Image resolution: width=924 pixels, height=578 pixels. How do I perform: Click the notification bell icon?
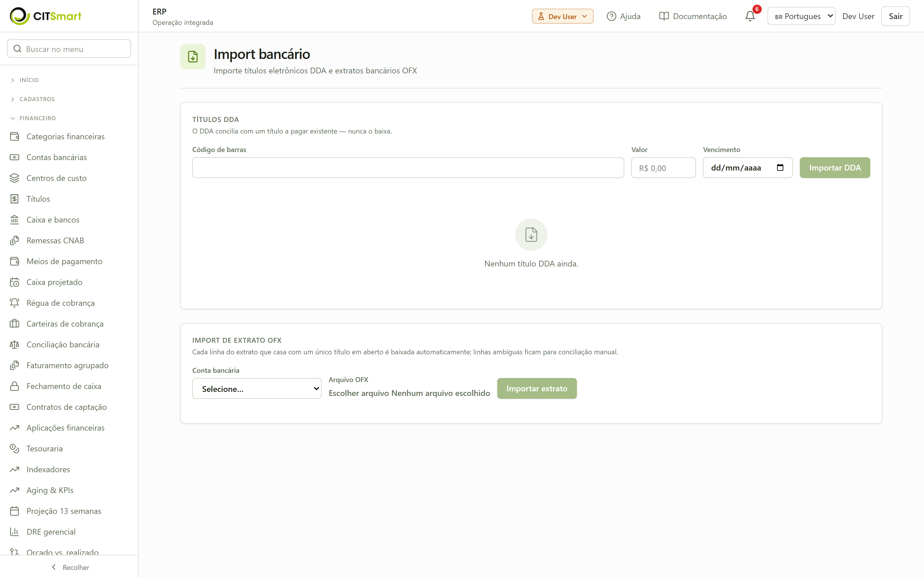750,16
